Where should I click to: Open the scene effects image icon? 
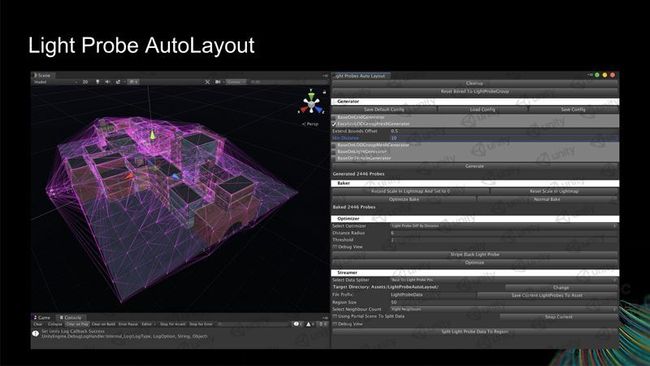coord(118,82)
